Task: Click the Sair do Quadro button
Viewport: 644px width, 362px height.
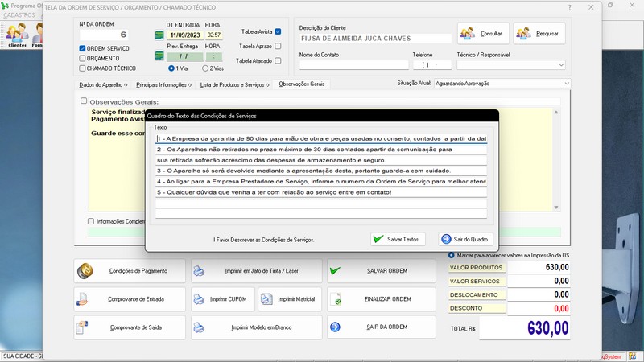Action: [465, 239]
